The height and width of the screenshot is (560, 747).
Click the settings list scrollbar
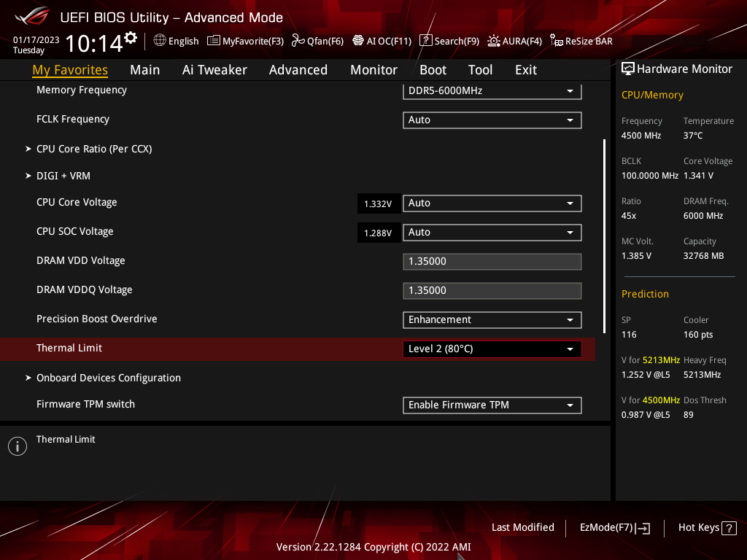(604, 236)
